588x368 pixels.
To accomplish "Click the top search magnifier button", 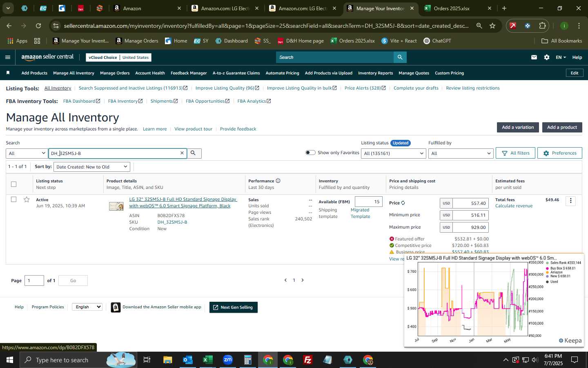I will [x=400, y=57].
